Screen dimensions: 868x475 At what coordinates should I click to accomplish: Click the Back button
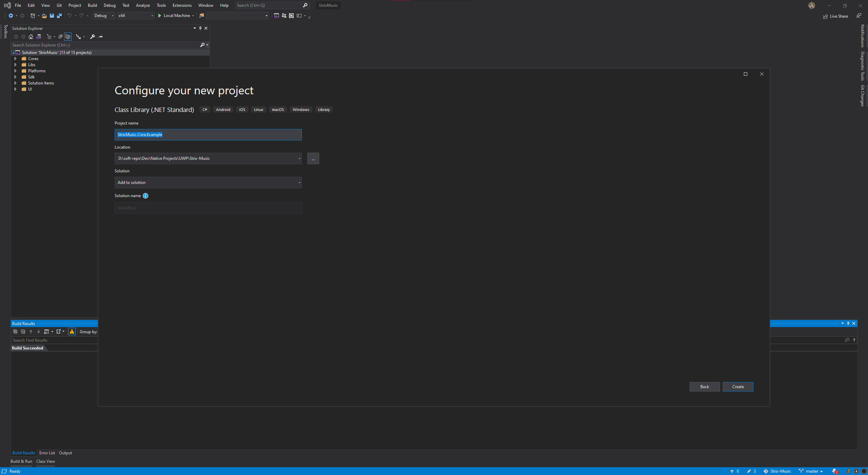[x=705, y=387]
